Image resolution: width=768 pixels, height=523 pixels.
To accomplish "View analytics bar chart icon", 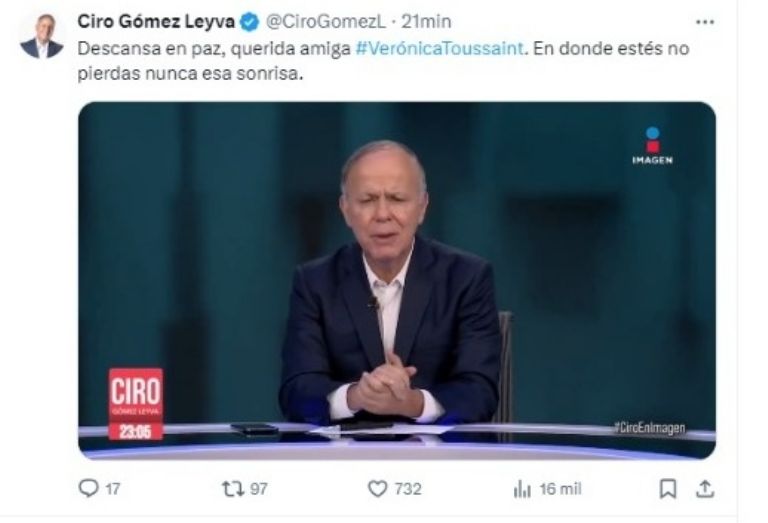I will pyautogui.click(x=522, y=489).
